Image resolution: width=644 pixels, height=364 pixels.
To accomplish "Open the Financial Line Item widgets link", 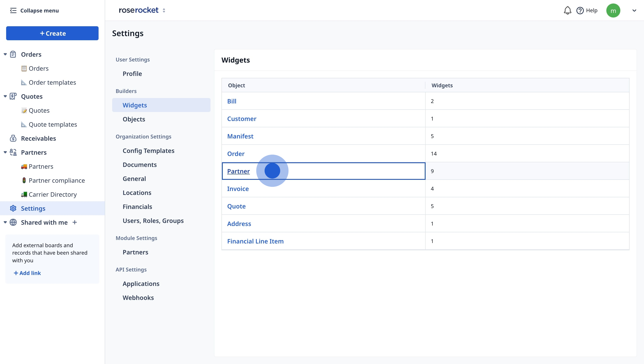I will tap(255, 241).
